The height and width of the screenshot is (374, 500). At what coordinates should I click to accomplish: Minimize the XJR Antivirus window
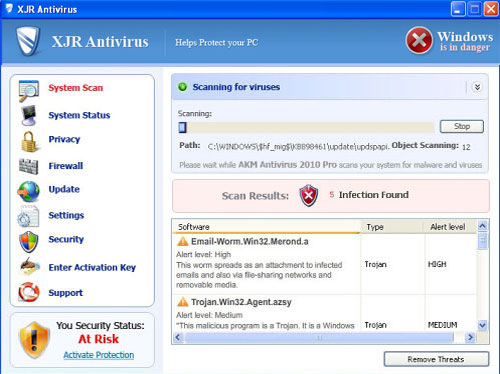click(x=458, y=9)
